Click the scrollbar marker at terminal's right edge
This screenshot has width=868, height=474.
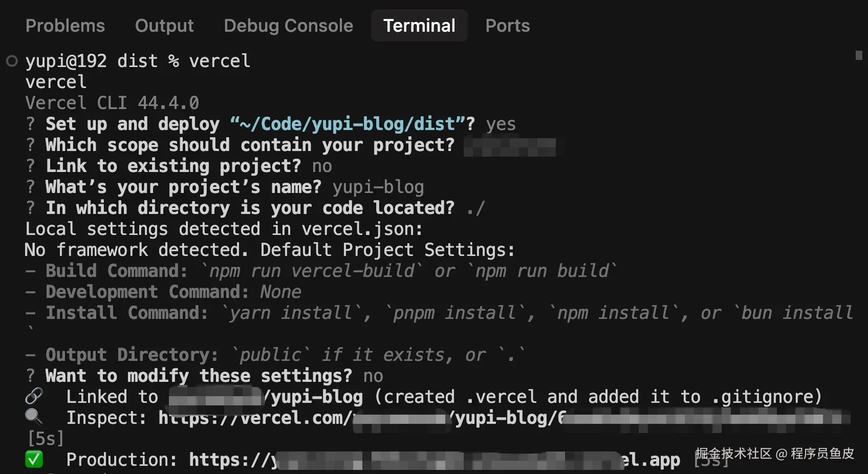(x=859, y=55)
